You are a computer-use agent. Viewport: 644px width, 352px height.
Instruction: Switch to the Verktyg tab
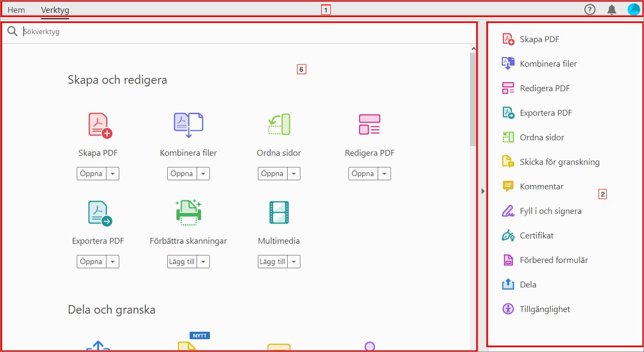click(x=55, y=10)
